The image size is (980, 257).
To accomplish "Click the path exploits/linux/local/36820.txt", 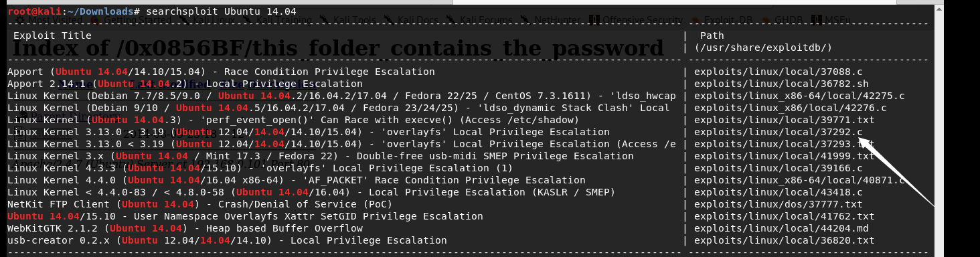I will pos(784,240).
